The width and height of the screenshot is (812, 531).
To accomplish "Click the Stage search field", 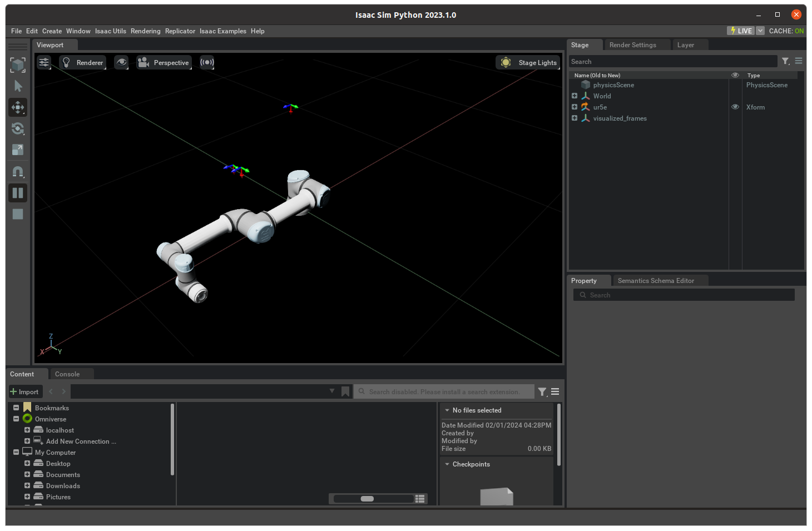I will click(673, 62).
